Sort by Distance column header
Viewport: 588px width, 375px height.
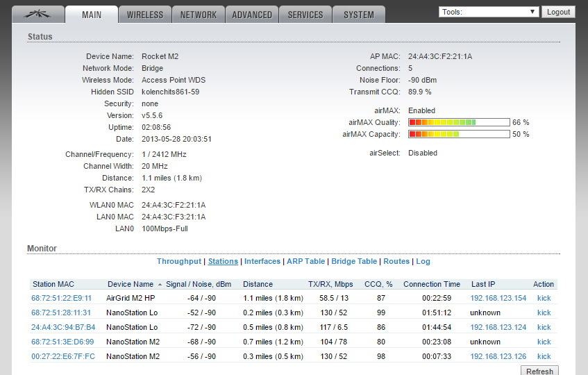[258, 284]
